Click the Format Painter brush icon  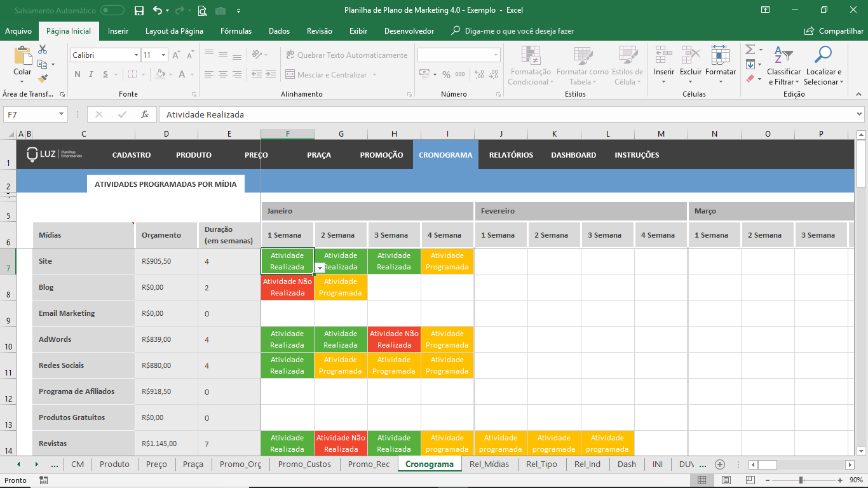[x=43, y=79]
